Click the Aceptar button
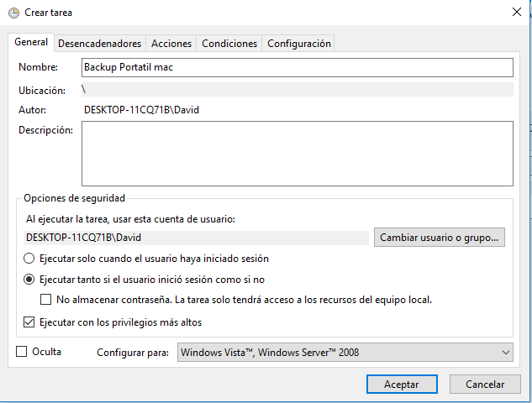 pyautogui.click(x=402, y=385)
